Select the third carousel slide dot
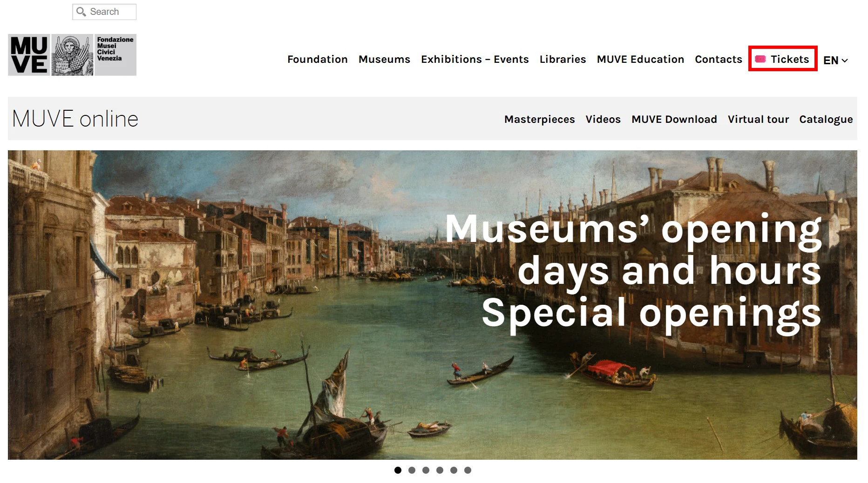 pyautogui.click(x=426, y=470)
